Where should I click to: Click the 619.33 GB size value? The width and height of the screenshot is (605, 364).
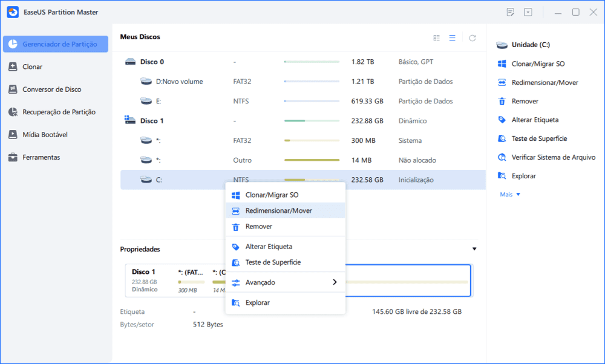[367, 101]
